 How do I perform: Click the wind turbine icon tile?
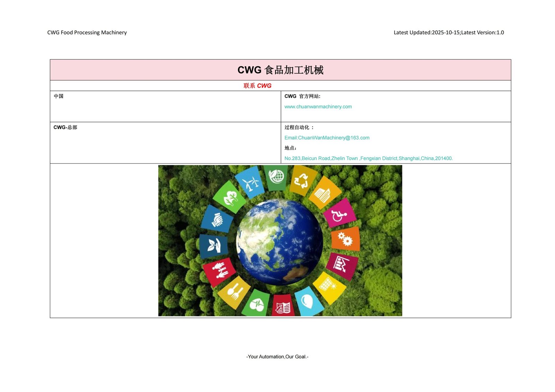pyautogui.click(x=250, y=182)
